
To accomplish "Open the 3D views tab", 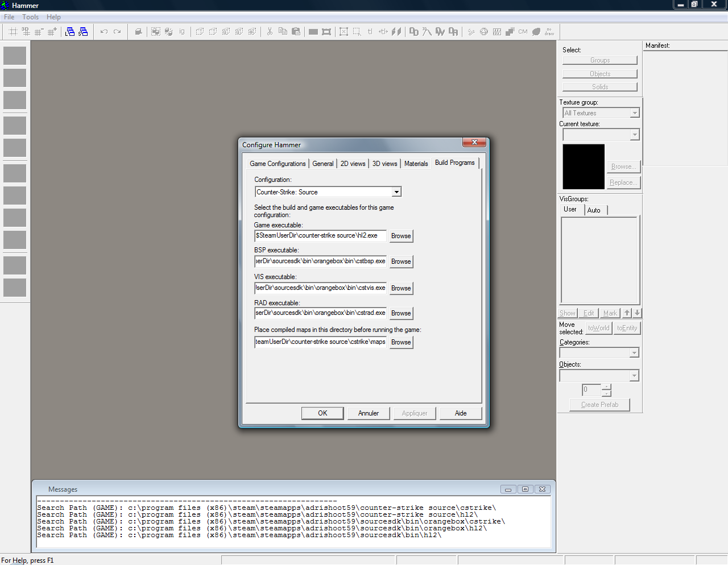I will point(385,164).
